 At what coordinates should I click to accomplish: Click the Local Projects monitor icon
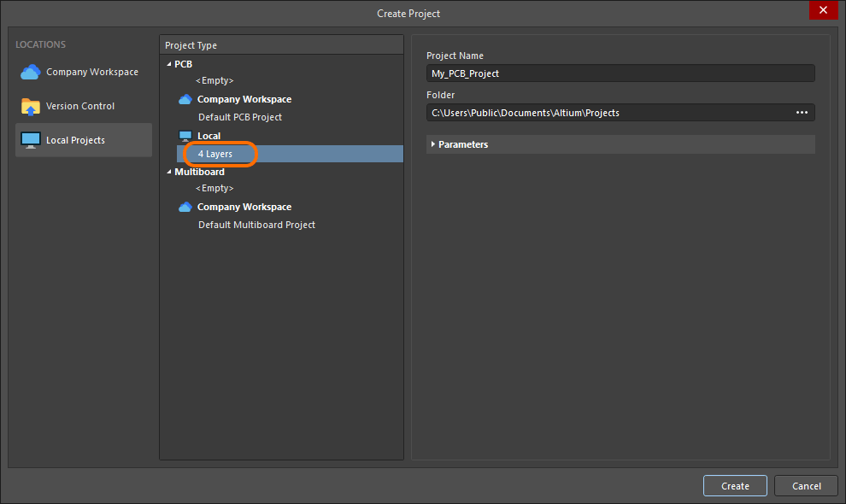tap(30, 140)
